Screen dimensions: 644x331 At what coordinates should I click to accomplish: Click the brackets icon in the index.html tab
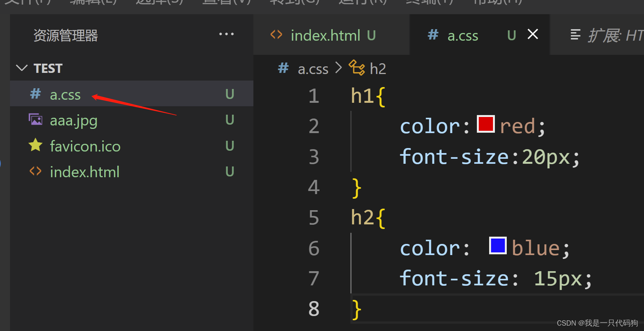point(276,35)
